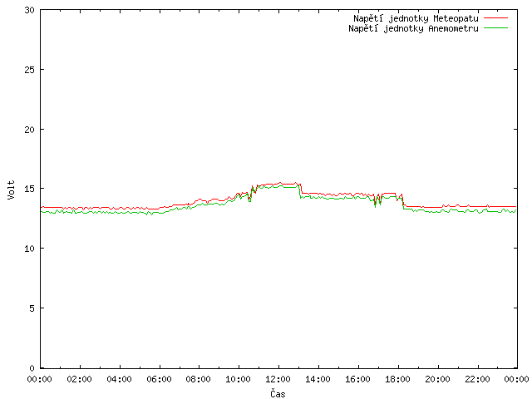
Task: Click the 14:00 time label
Action: pyautogui.click(x=318, y=379)
